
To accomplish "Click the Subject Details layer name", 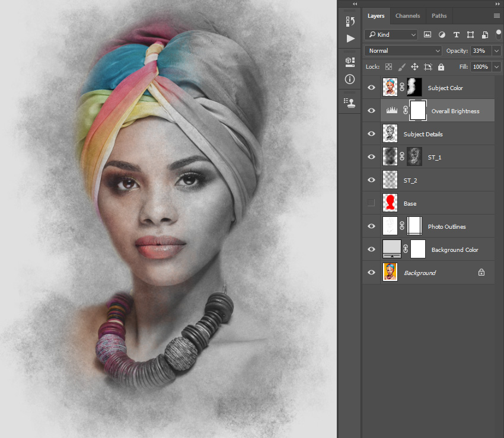I will [423, 135].
